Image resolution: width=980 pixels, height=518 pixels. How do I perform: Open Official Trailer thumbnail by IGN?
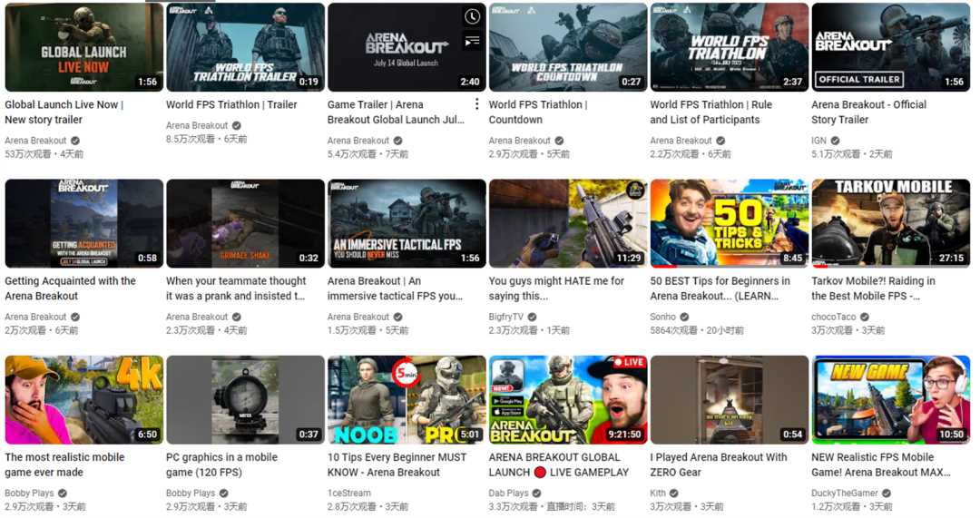click(x=891, y=47)
